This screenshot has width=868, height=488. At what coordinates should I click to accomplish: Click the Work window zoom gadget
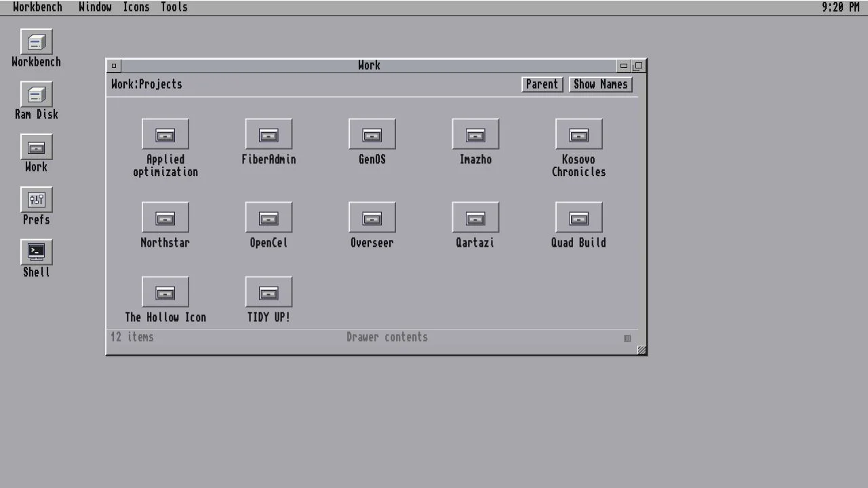624,66
